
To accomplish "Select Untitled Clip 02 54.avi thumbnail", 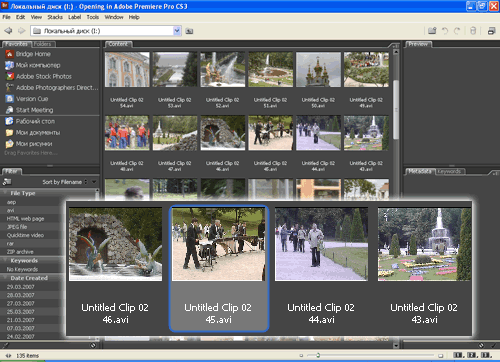I will pyautogui.click(x=127, y=70).
